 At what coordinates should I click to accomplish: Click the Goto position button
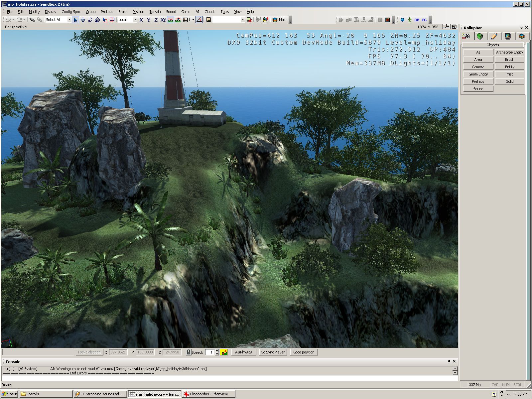pyautogui.click(x=304, y=352)
